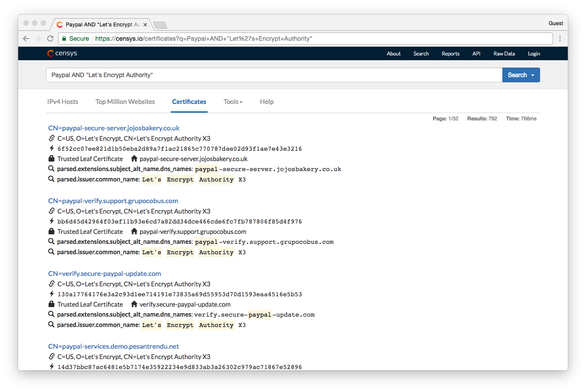Open the Tools dropdown menu
The width and height of the screenshot is (586, 392).
coord(233,102)
